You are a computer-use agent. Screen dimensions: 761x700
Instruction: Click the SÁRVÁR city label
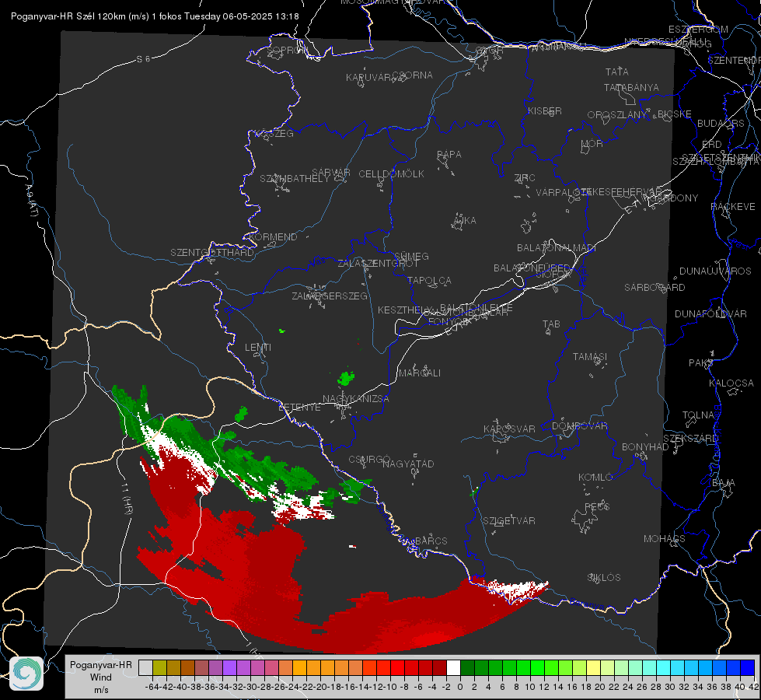[x=331, y=173]
